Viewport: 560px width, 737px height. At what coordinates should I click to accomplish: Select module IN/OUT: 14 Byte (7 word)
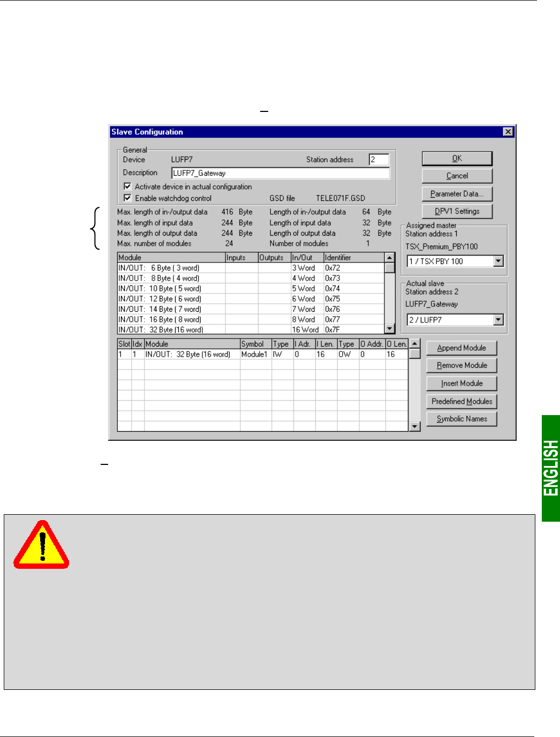[251, 309]
